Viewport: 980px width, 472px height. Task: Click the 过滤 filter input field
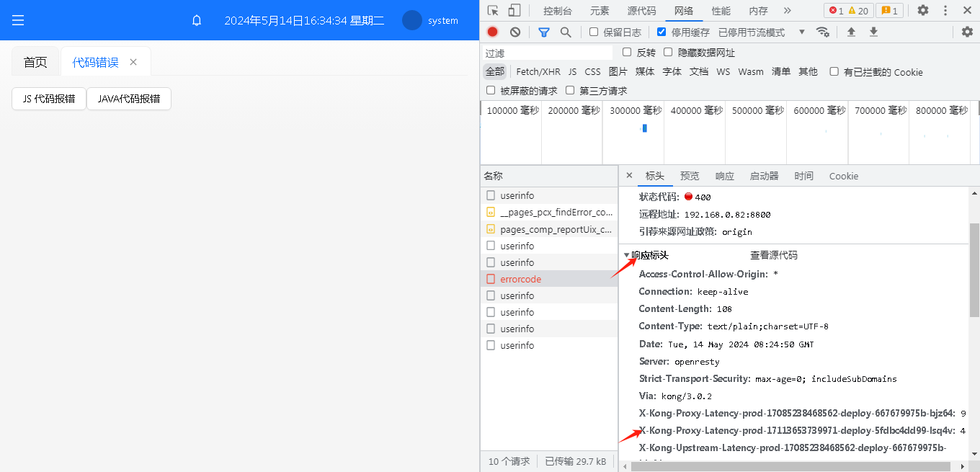(x=548, y=53)
